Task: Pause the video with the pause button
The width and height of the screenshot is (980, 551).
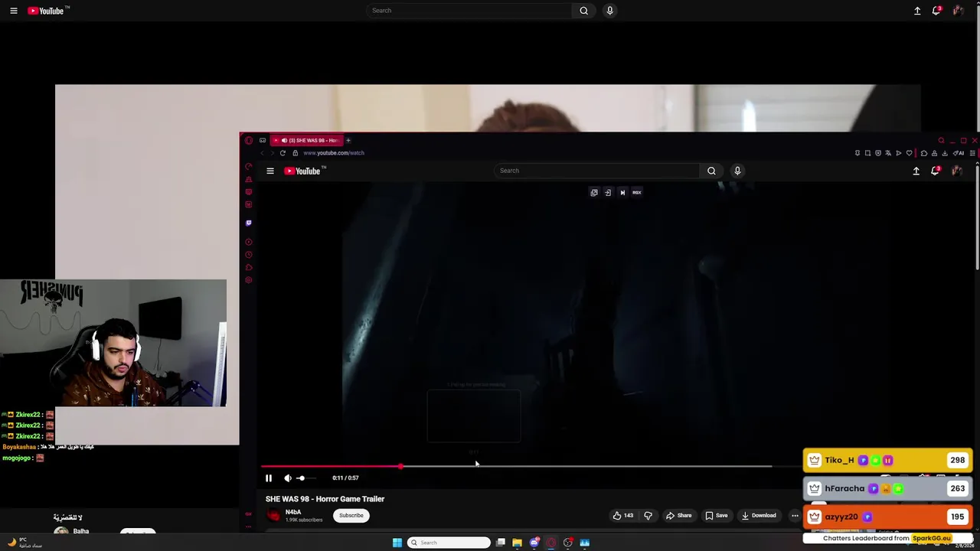Action: (269, 478)
